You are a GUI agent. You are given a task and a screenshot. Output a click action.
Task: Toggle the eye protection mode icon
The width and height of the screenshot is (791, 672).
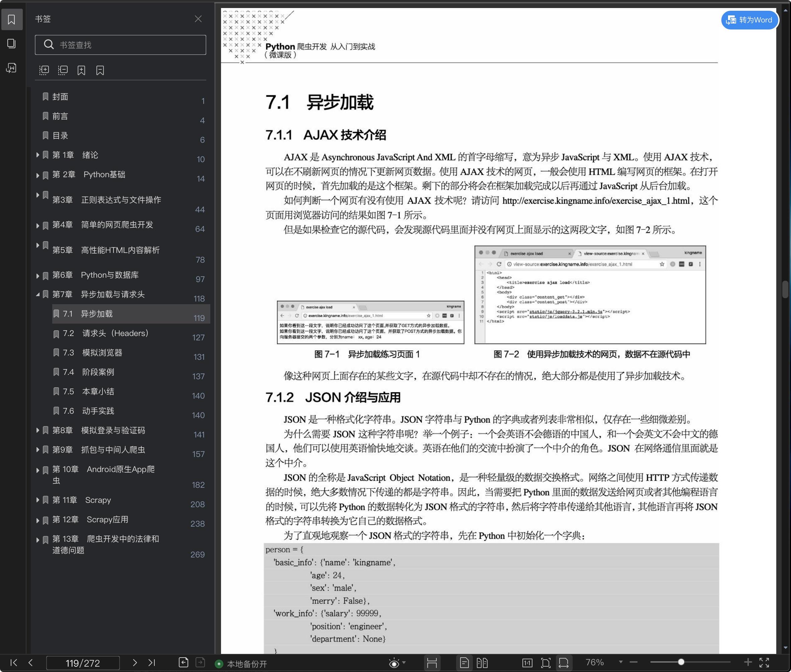394,663
